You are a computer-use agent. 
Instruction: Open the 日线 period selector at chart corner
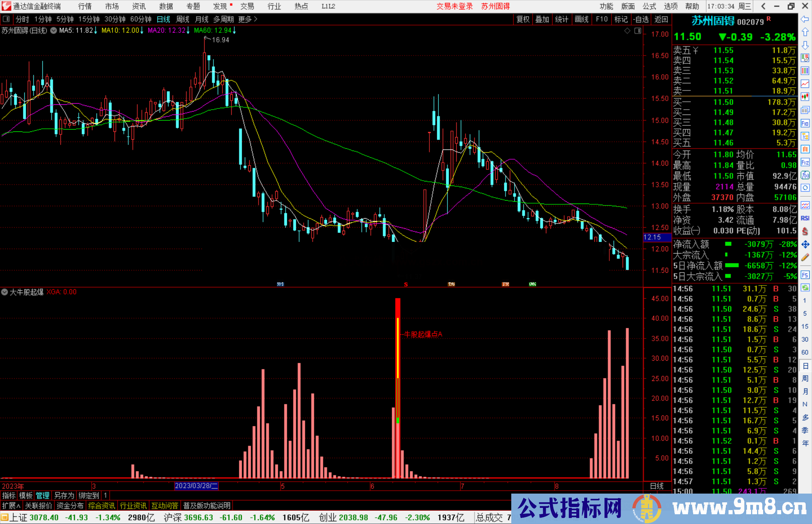pos(657,486)
